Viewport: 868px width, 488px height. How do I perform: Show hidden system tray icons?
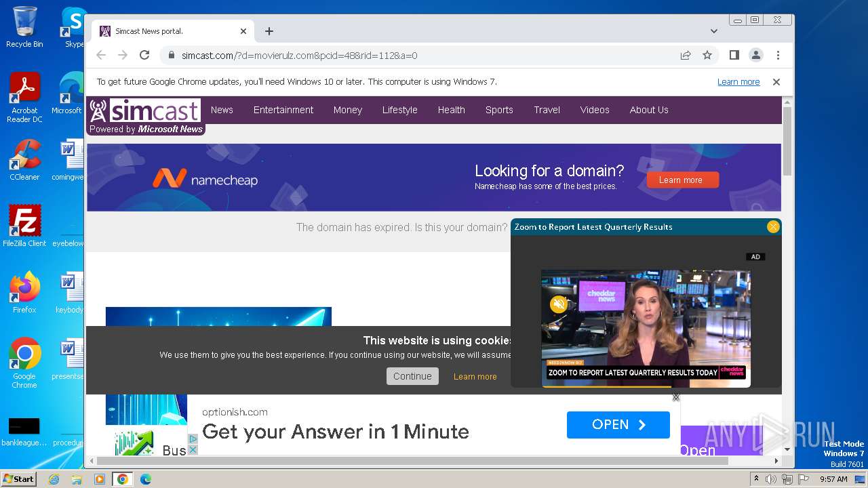[757, 479]
